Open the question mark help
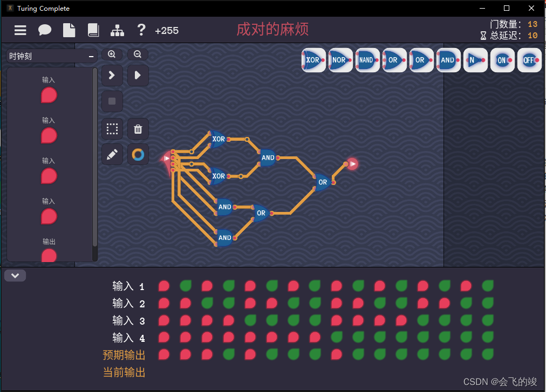The width and height of the screenshot is (546, 392). click(141, 31)
